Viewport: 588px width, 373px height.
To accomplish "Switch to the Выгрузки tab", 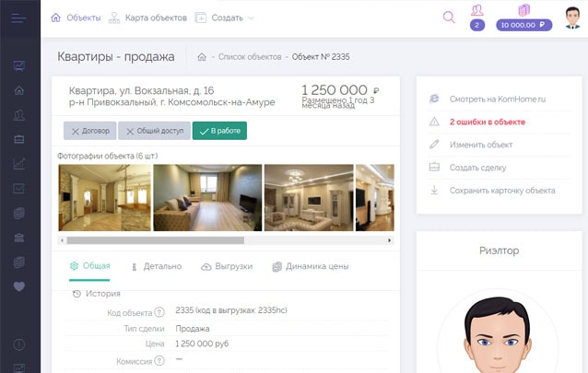I will (x=227, y=266).
